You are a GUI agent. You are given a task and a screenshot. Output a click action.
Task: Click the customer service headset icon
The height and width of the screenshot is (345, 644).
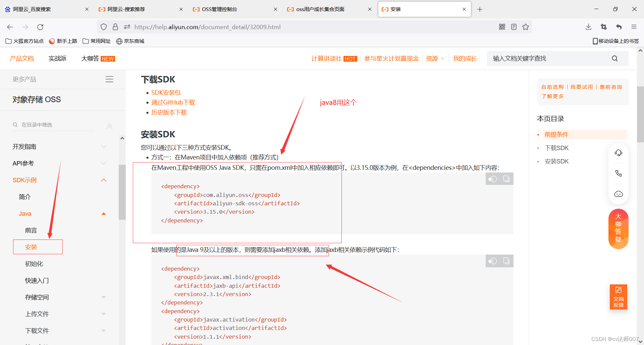point(619,153)
